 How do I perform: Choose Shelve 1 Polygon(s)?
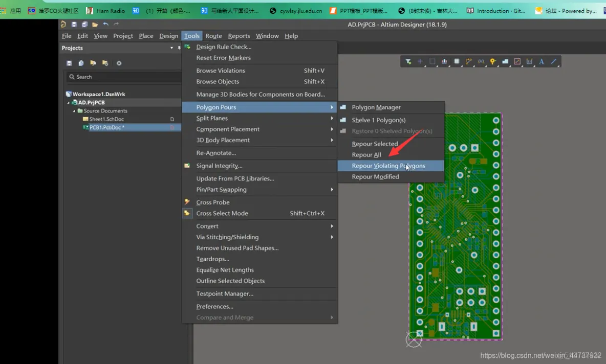(391, 120)
